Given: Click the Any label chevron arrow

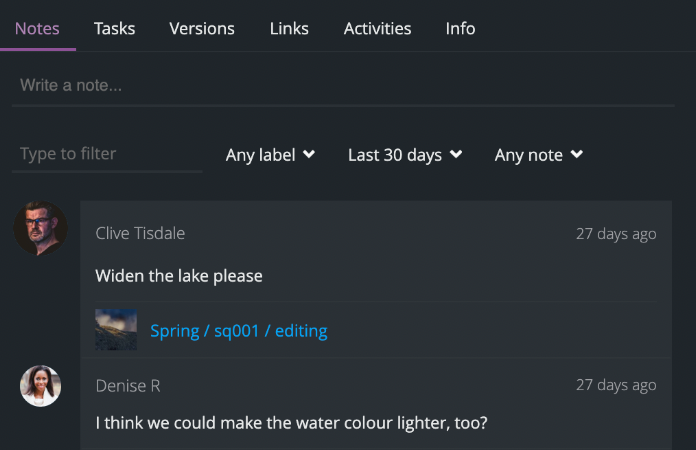Looking at the screenshot, I should click(309, 155).
